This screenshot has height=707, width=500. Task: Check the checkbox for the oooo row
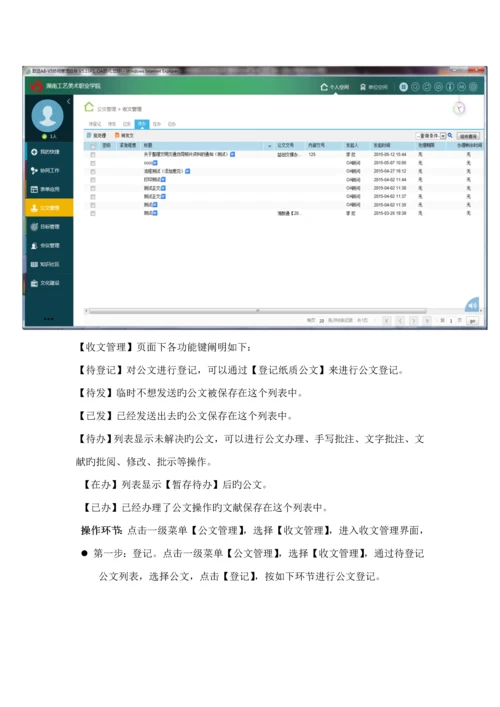(93, 163)
